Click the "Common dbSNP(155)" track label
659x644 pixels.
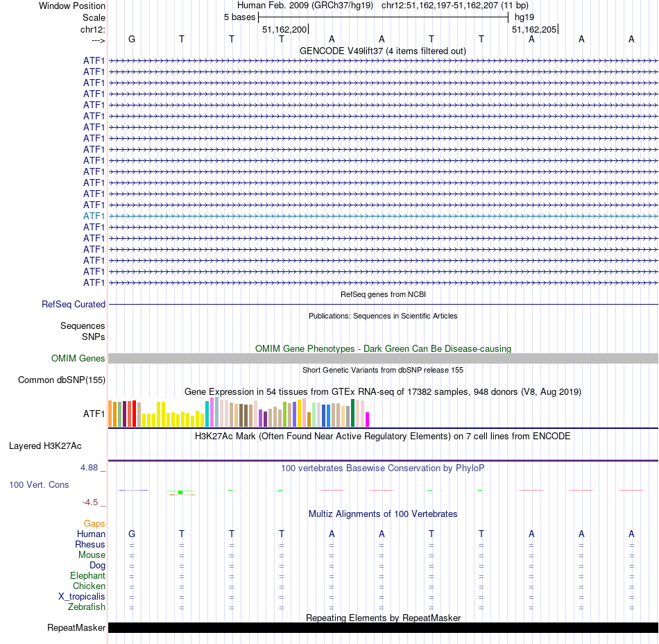tap(61, 380)
